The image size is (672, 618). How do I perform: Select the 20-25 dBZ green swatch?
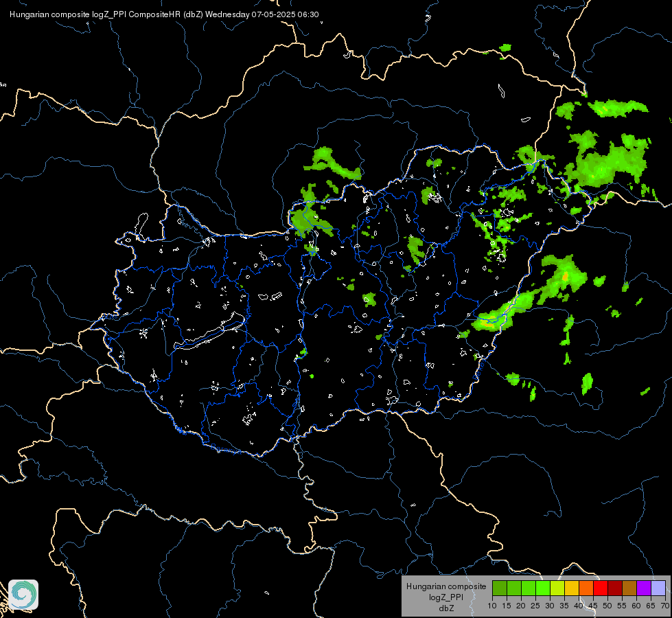(x=529, y=588)
